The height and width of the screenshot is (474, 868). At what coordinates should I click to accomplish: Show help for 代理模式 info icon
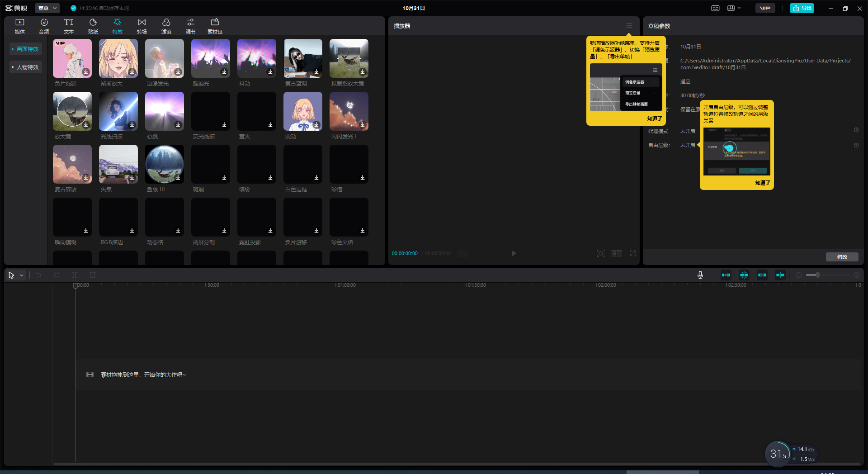856,130
